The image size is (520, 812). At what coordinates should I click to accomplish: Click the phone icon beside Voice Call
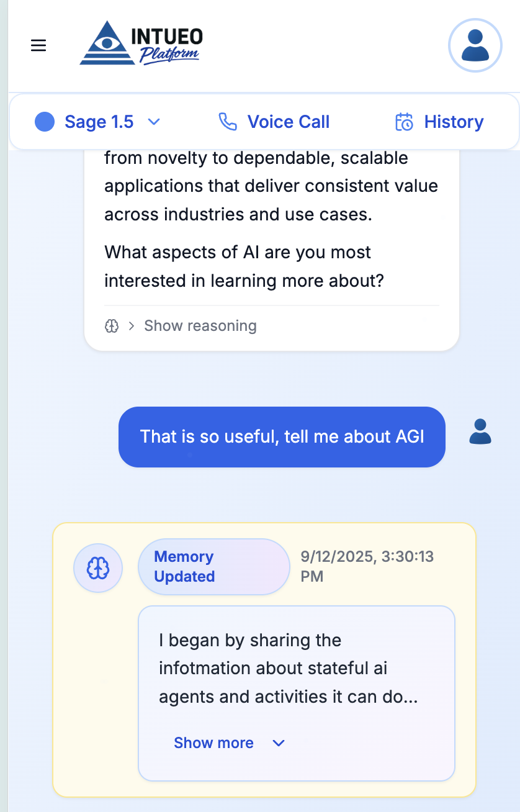tap(228, 122)
